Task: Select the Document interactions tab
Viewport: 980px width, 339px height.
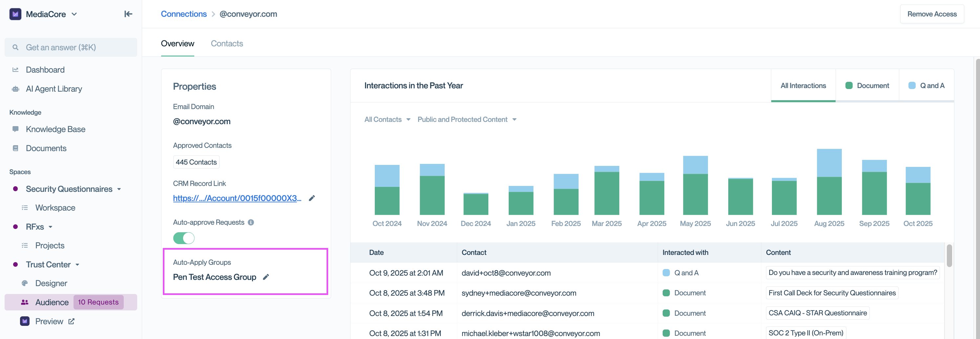Action: coord(867,86)
